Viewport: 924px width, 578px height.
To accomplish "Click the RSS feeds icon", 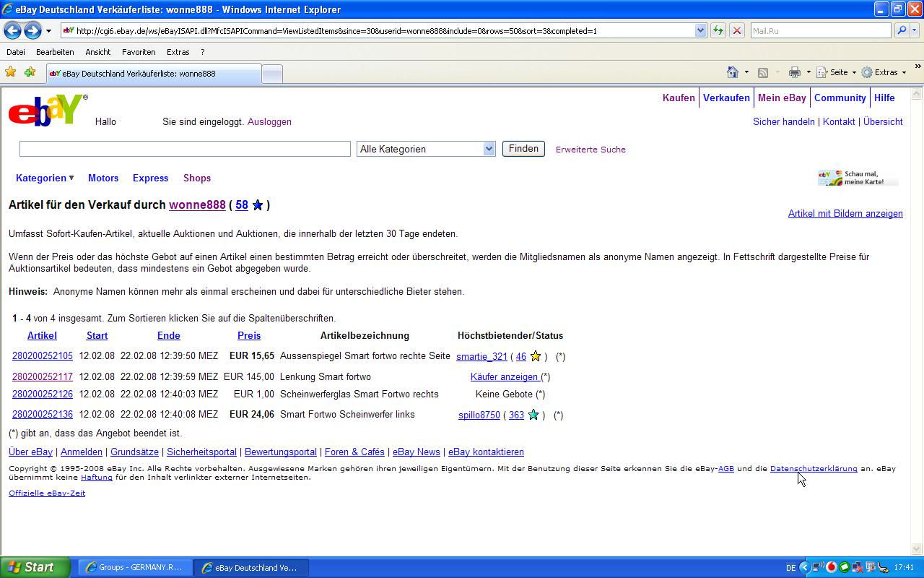I will pos(763,72).
